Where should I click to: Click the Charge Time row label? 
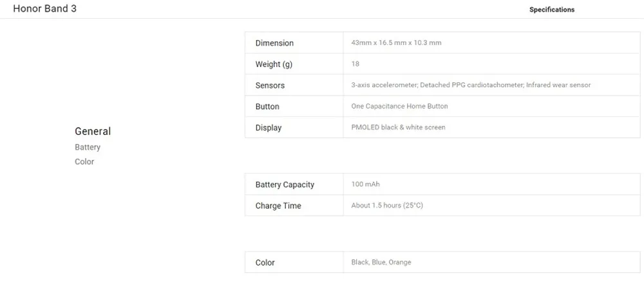click(278, 206)
